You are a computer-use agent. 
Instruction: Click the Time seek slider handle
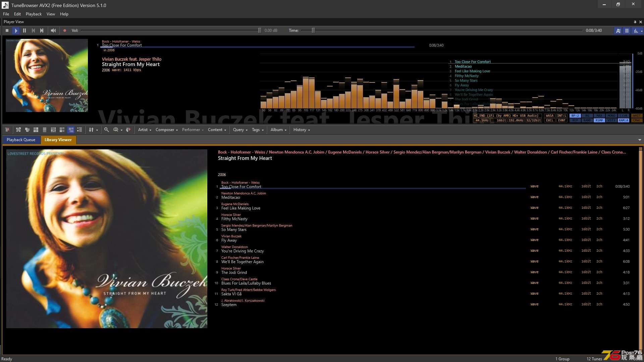tap(313, 31)
